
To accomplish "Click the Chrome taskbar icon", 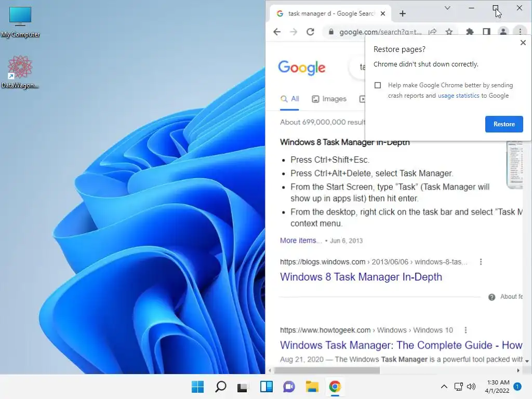I will pyautogui.click(x=335, y=387).
